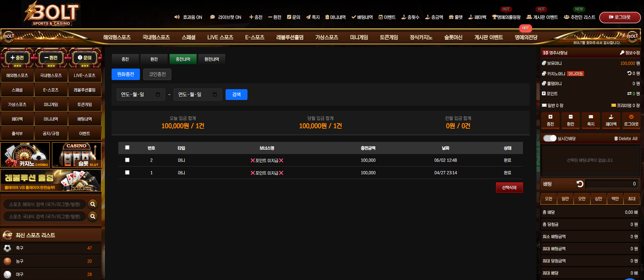
Task: Click the overseas sports search magnifier icon
Action: [93, 204]
